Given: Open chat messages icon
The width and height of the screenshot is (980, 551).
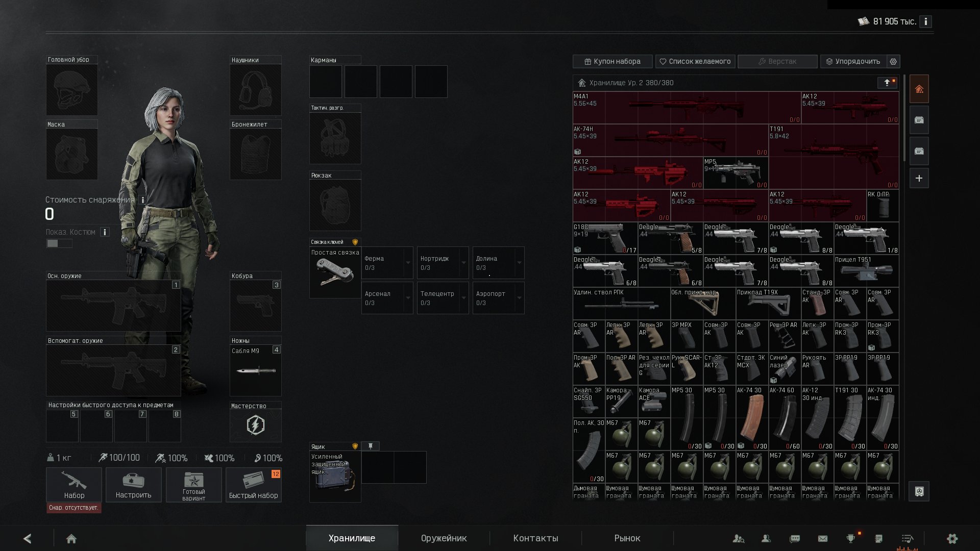Looking at the screenshot, I should tap(795, 538).
